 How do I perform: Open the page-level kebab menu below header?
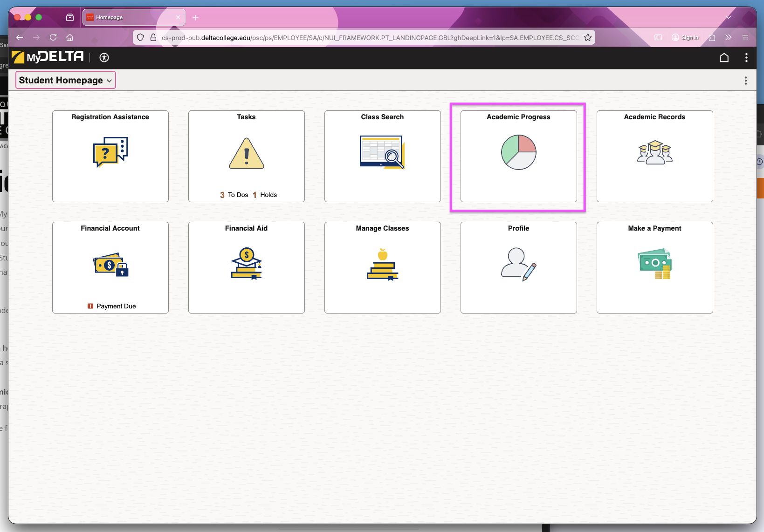coord(745,80)
